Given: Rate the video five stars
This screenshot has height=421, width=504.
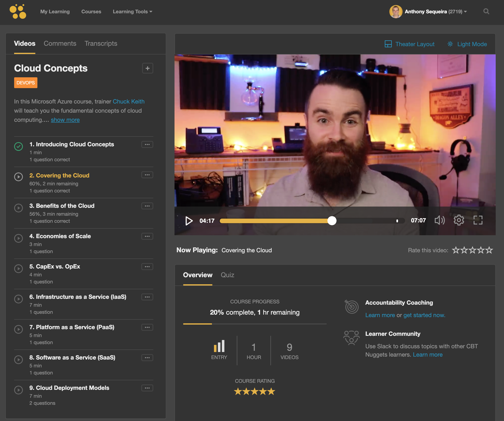Looking at the screenshot, I should (489, 250).
